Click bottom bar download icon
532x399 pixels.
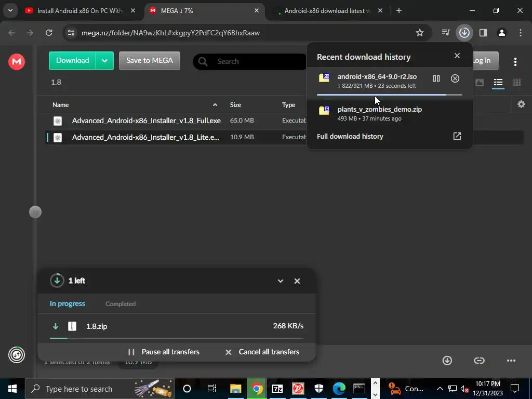coord(447,361)
